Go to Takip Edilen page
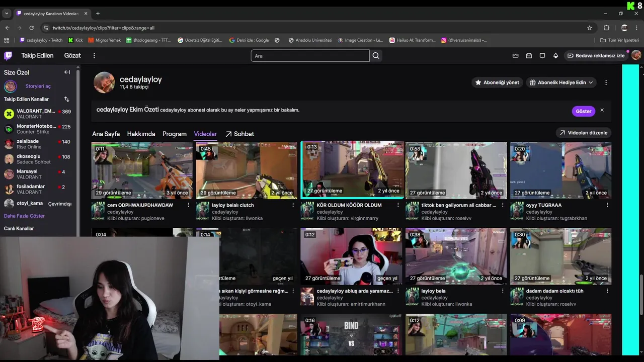The width and height of the screenshot is (644, 362). [x=37, y=55]
